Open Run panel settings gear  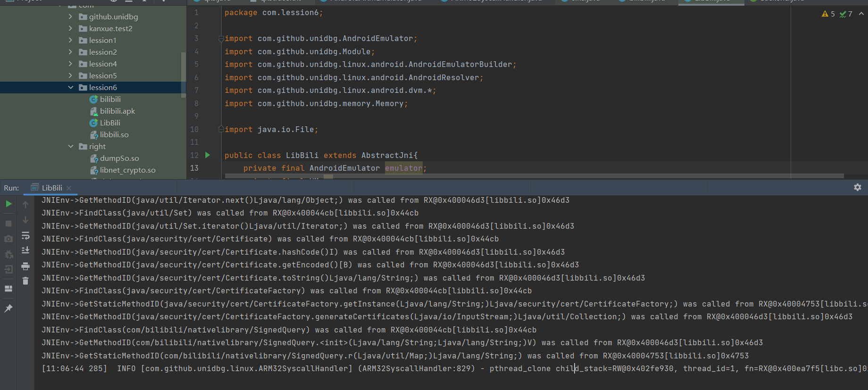click(858, 187)
